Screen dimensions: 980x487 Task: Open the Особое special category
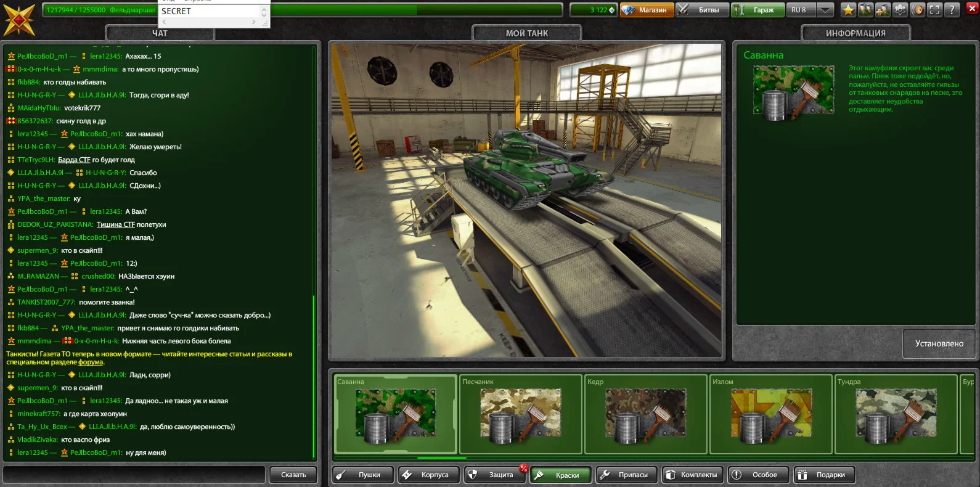click(x=758, y=475)
